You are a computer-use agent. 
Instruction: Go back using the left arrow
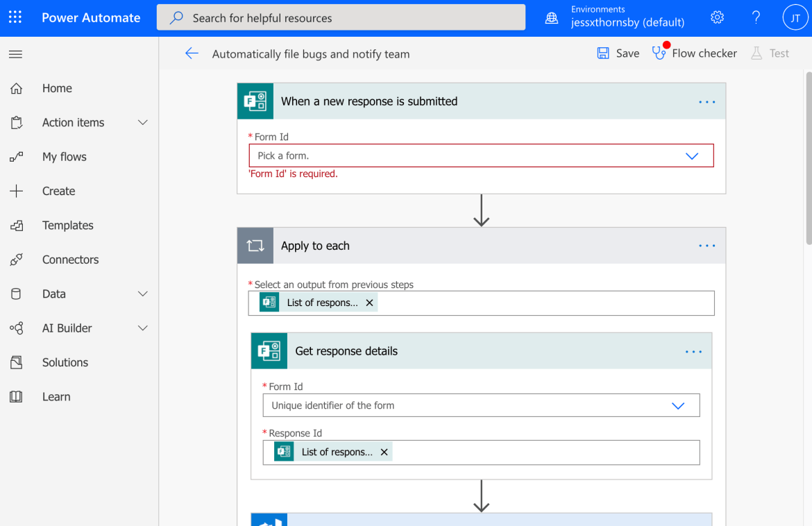pyautogui.click(x=192, y=53)
